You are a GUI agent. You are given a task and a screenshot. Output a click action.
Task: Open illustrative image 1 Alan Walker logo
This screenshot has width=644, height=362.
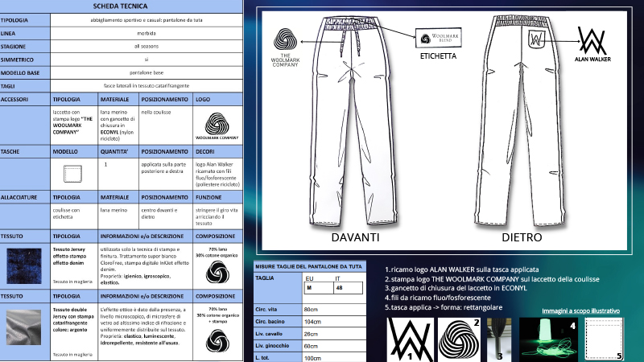pos(411,339)
